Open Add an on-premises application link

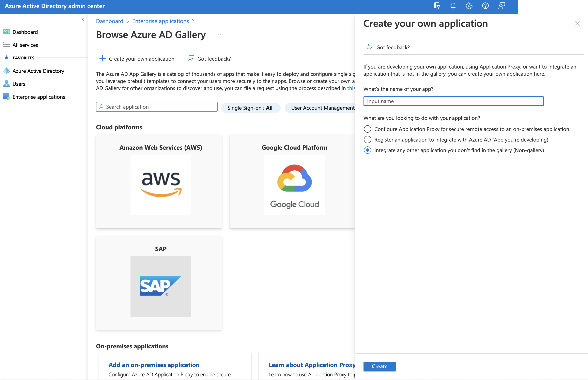coord(154,365)
